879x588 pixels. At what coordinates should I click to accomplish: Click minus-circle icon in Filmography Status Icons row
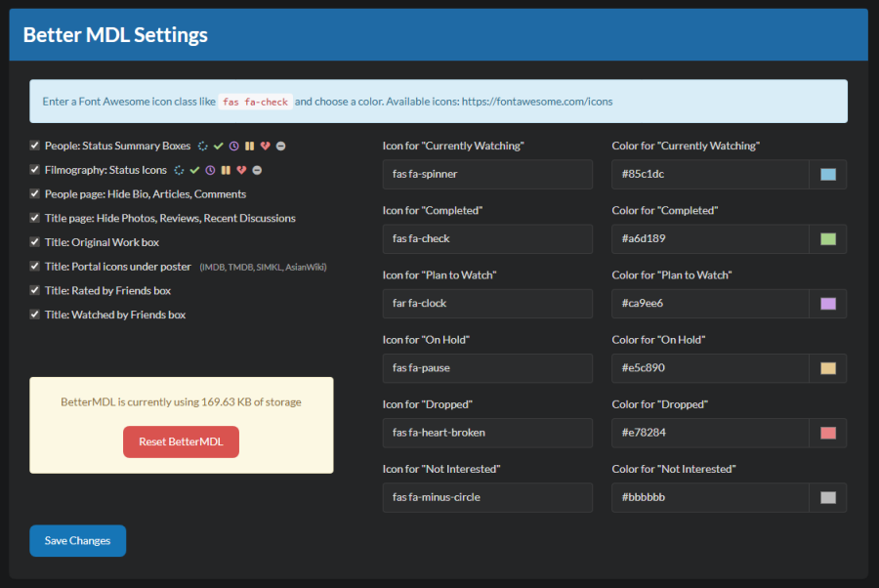(257, 170)
